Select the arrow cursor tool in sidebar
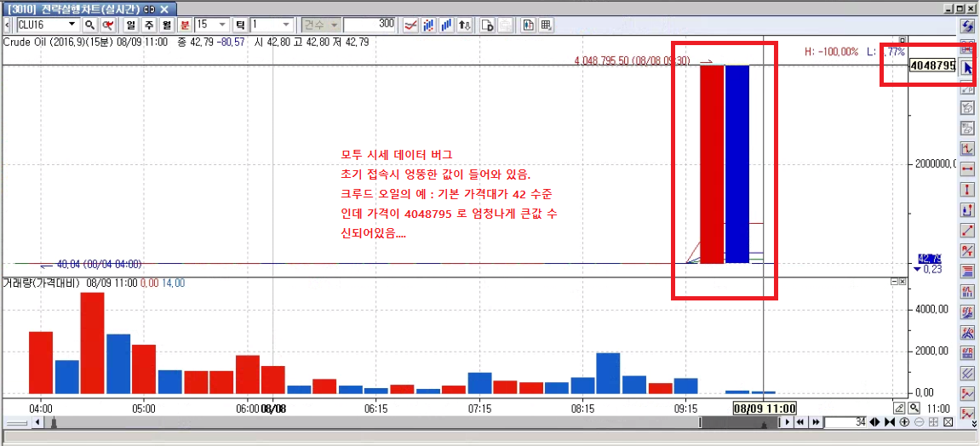This screenshot has height=446, width=980. point(967,67)
